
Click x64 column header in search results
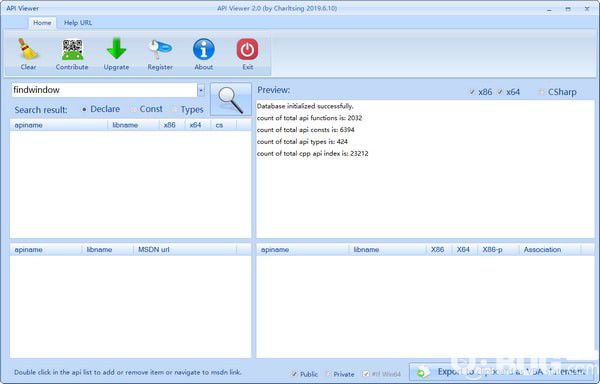tap(198, 125)
